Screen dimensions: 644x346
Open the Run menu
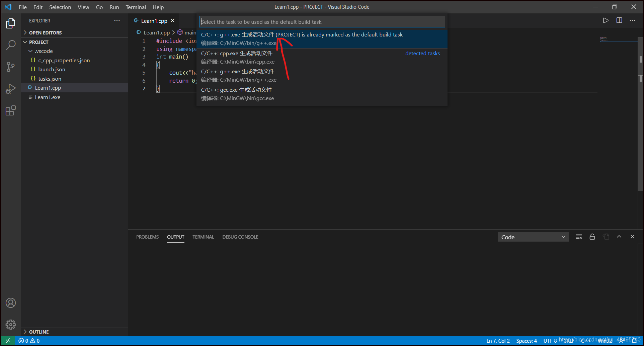pyautogui.click(x=114, y=7)
